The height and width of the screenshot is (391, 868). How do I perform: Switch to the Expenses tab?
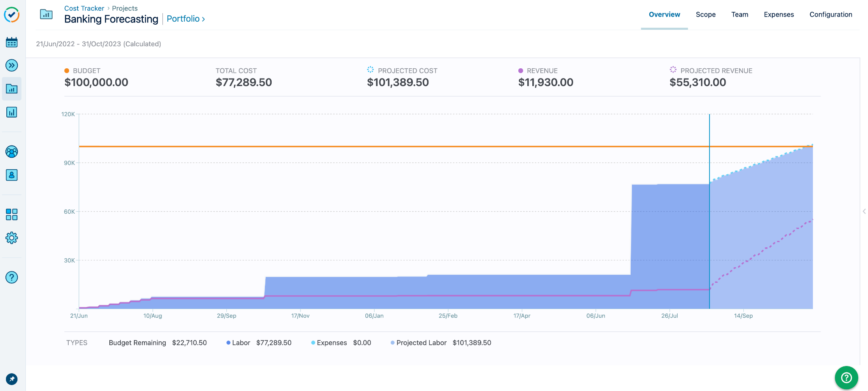coord(779,14)
